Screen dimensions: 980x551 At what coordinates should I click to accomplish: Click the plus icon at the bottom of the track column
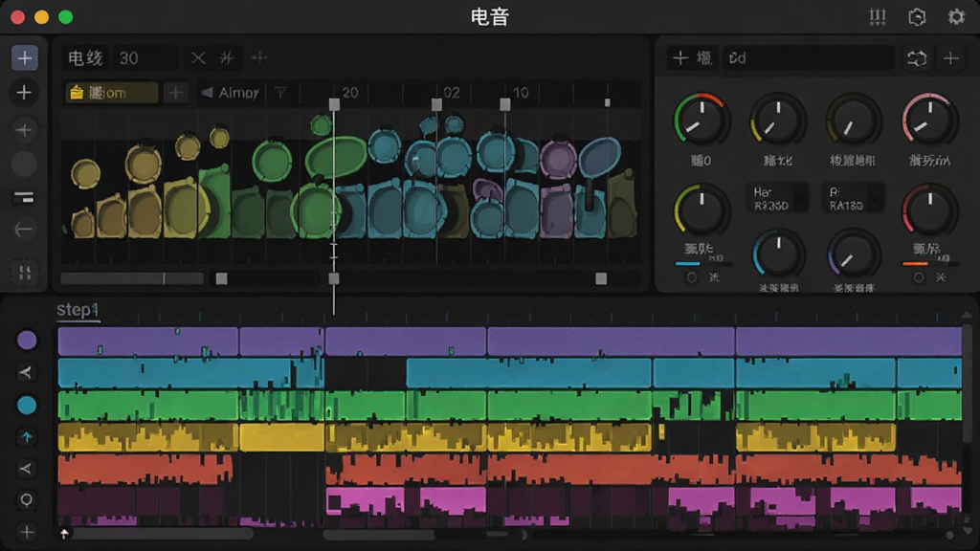point(26,532)
